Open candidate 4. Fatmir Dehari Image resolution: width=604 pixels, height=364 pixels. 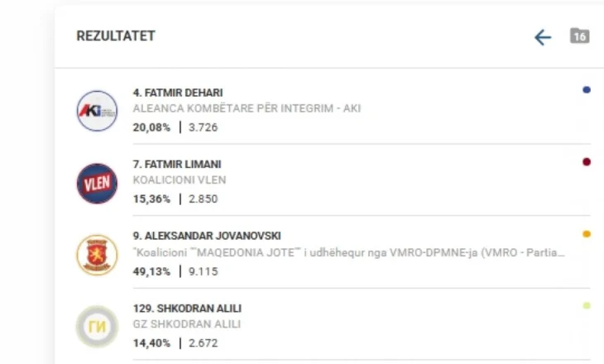click(x=178, y=93)
